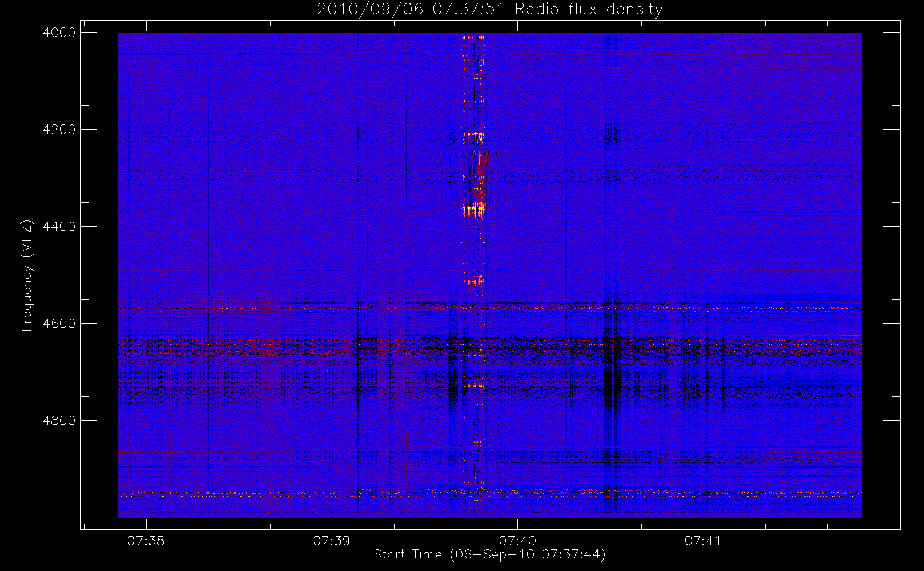
Task: Select the 4400 frequency tick label
Action: tap(59, 227)
